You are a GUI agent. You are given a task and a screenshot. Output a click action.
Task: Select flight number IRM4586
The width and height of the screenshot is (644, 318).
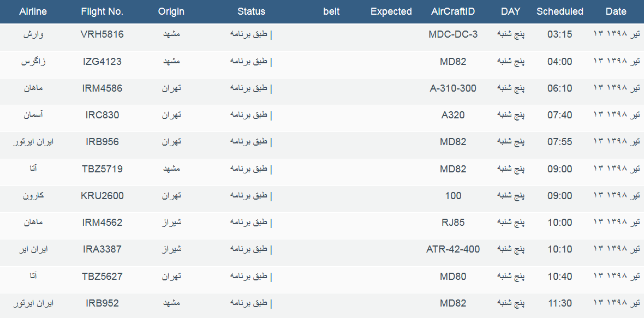click(x=102, y=88)
